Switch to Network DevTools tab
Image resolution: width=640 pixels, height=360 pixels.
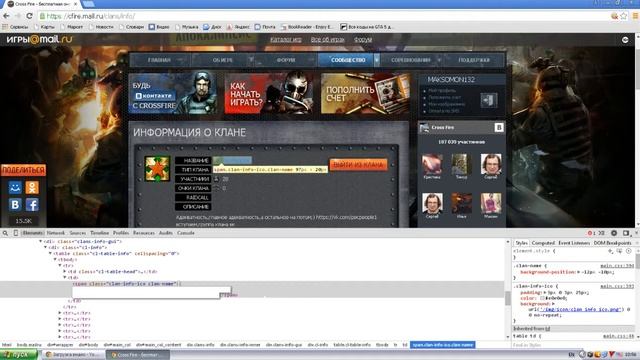point(56,233)
